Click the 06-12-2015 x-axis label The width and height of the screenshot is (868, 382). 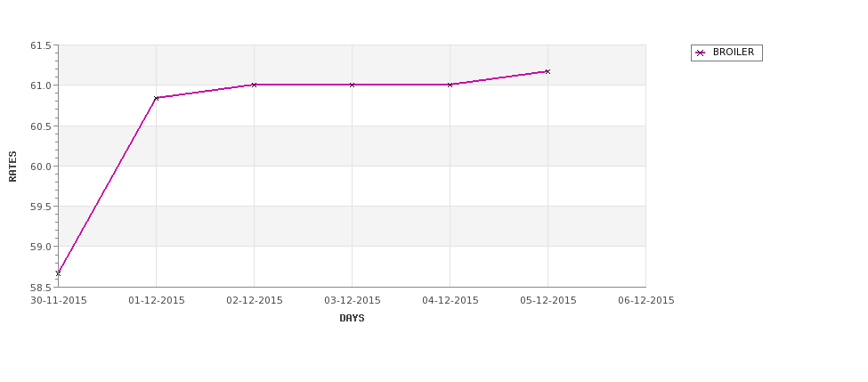646,301
